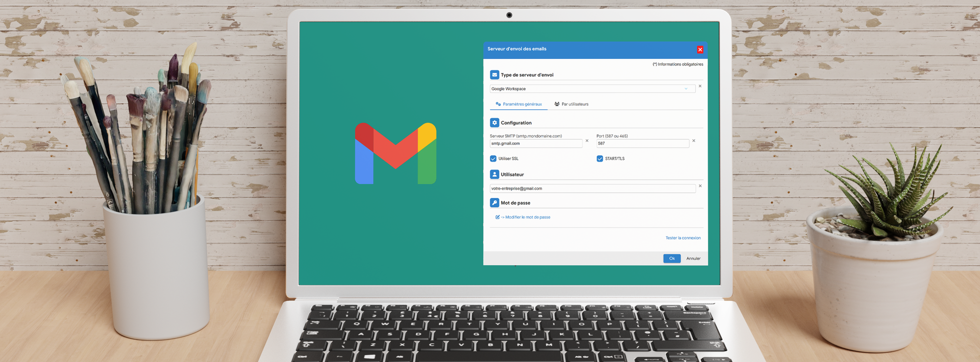Click the Informations obligatoires note
The width and height of the screenshot is (980, 362).
pos(678,64)
